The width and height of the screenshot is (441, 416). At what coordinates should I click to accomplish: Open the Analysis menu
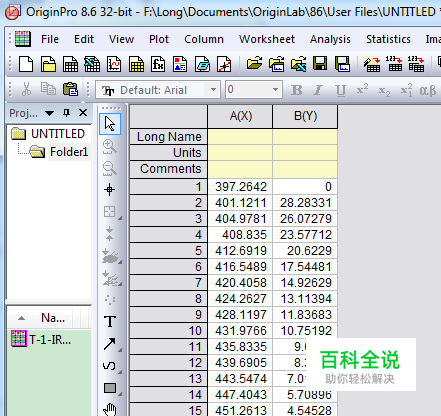pyautogui.click(x=330, y=39)
